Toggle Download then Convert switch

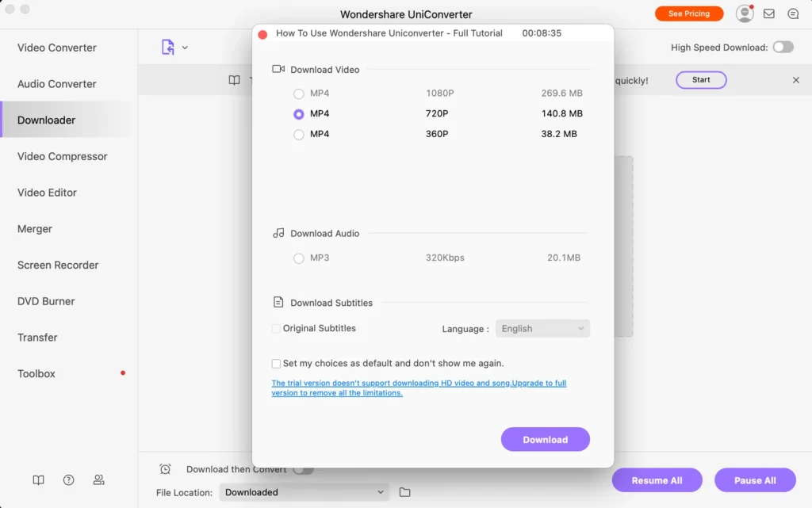click(304, 469)
